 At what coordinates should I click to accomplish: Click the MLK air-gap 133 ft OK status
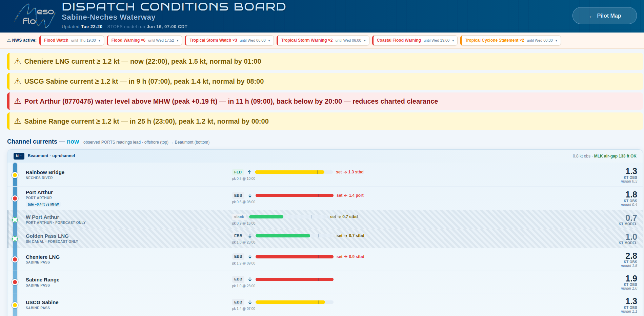[615, 156]
